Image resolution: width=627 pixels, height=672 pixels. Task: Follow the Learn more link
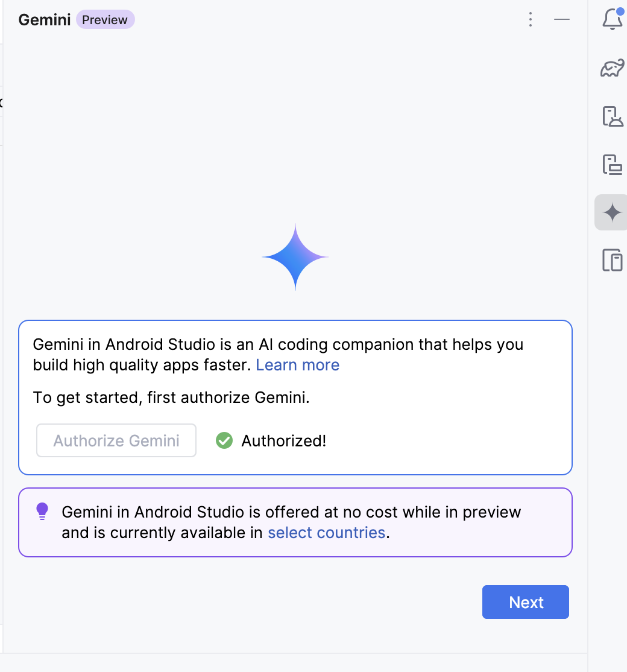point(297,365)
